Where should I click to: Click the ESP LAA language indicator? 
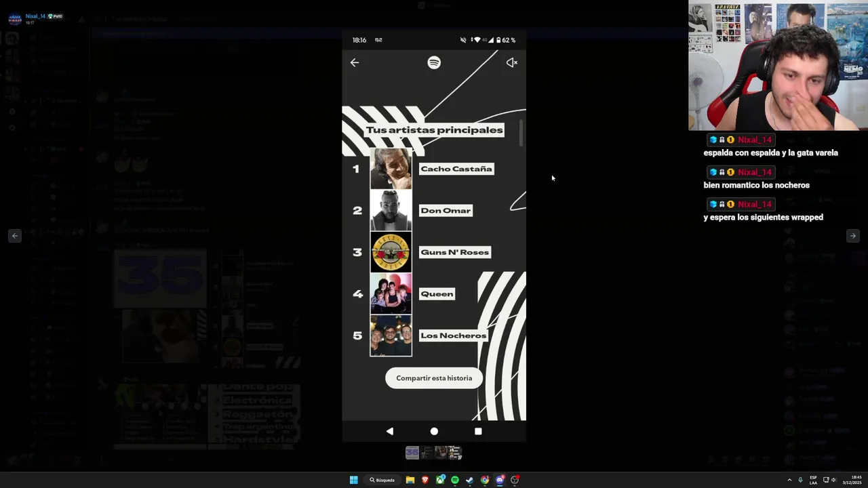(813, 480)
